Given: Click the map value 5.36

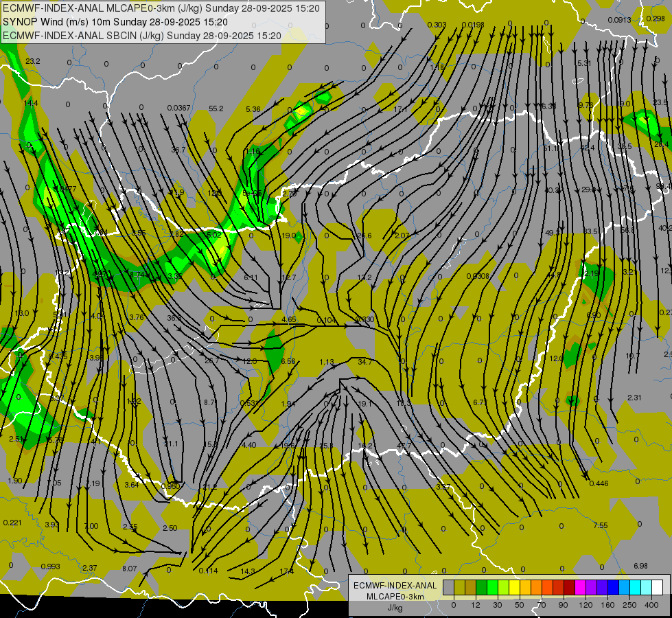Looking at the screenshot, I should pyautogui.click(x=253, y=109).
